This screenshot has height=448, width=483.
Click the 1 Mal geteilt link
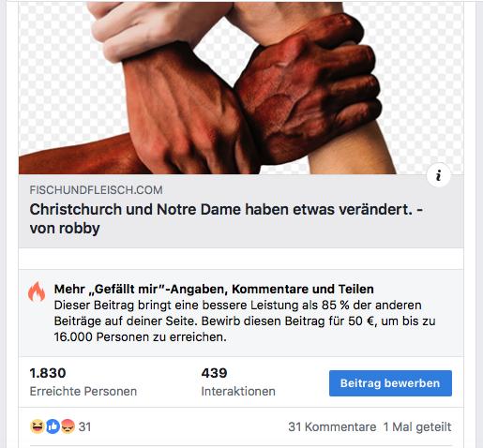[x=417, y=426]
